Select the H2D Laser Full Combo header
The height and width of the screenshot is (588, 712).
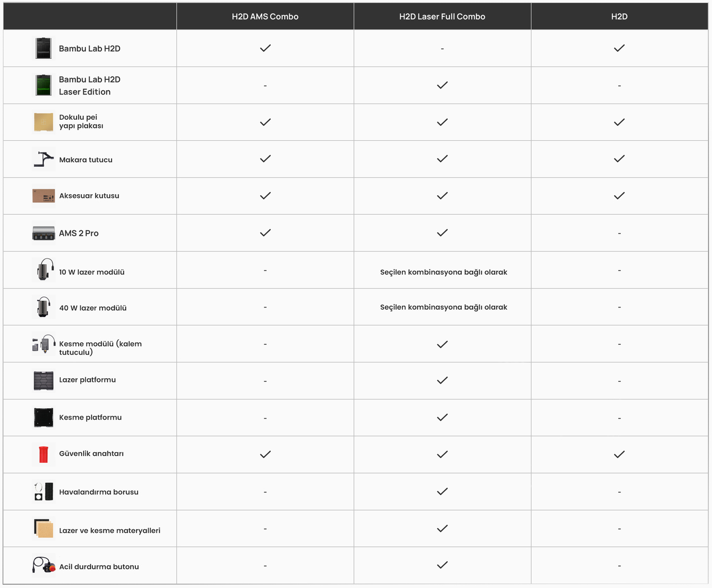(x=442, y=17)
